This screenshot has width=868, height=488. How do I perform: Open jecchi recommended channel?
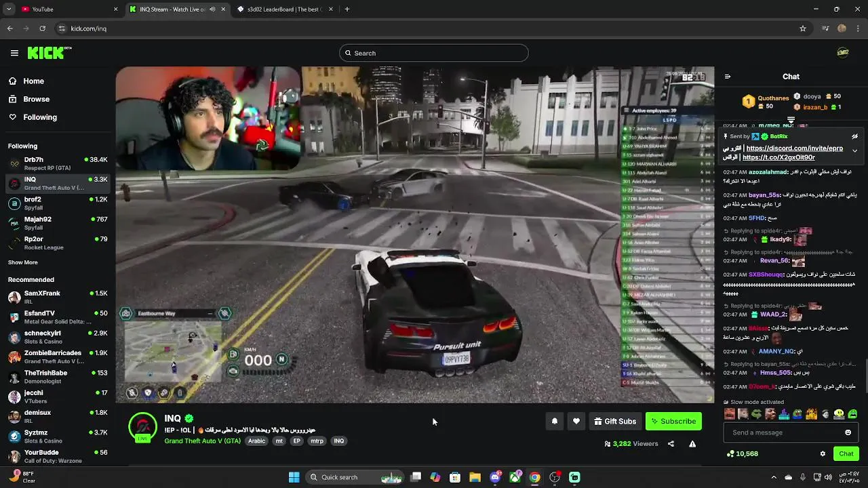[57, 396]
